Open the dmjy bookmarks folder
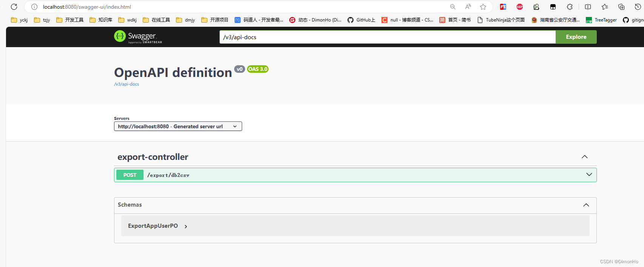The width and height of the screenshot is (644, 267). pyautogui.click(x=185, y=20)
